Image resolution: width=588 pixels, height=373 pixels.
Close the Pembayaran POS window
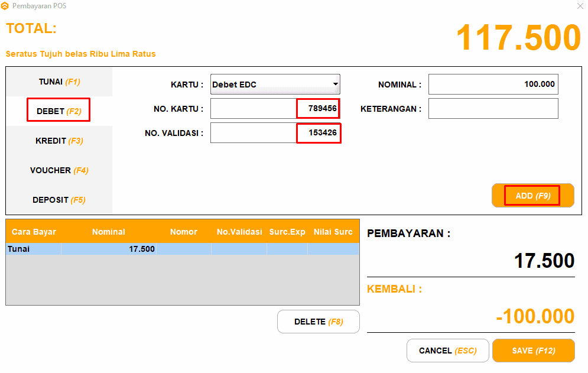(x=580, y=6)
